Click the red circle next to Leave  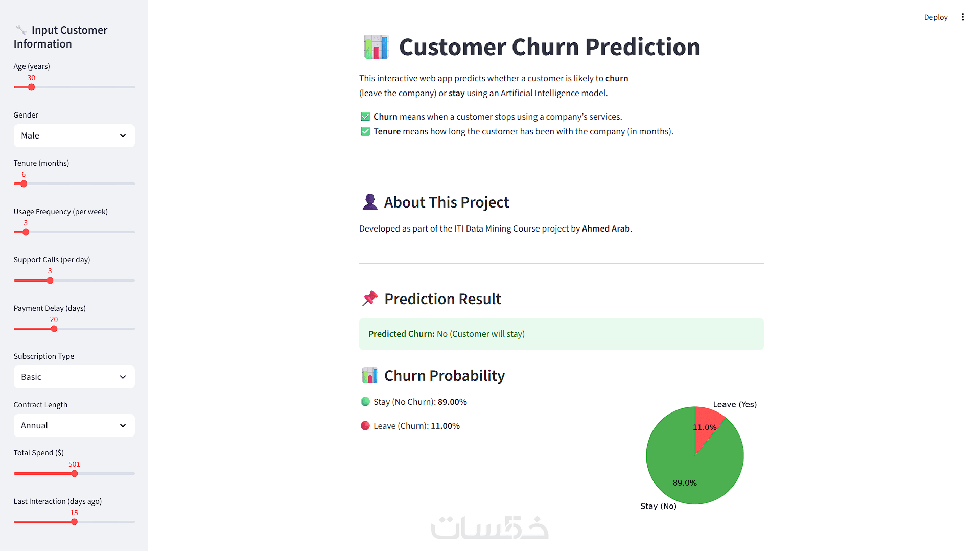point(365,426)
